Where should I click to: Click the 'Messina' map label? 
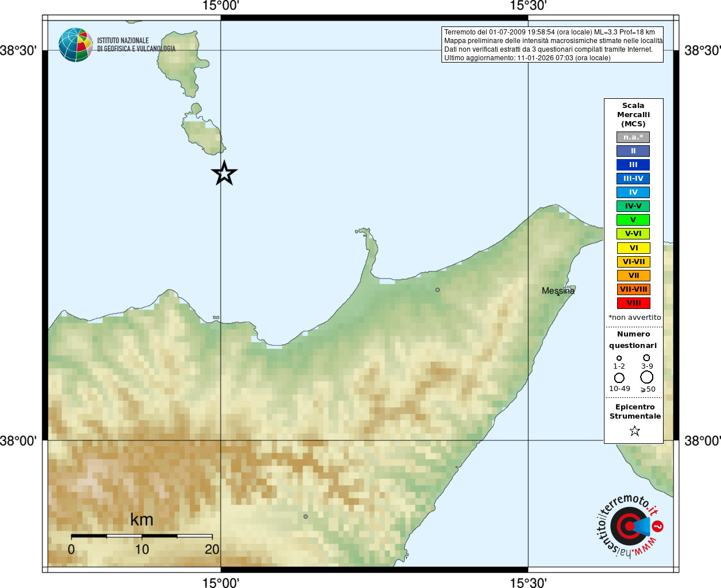click(x=557, y=290)
